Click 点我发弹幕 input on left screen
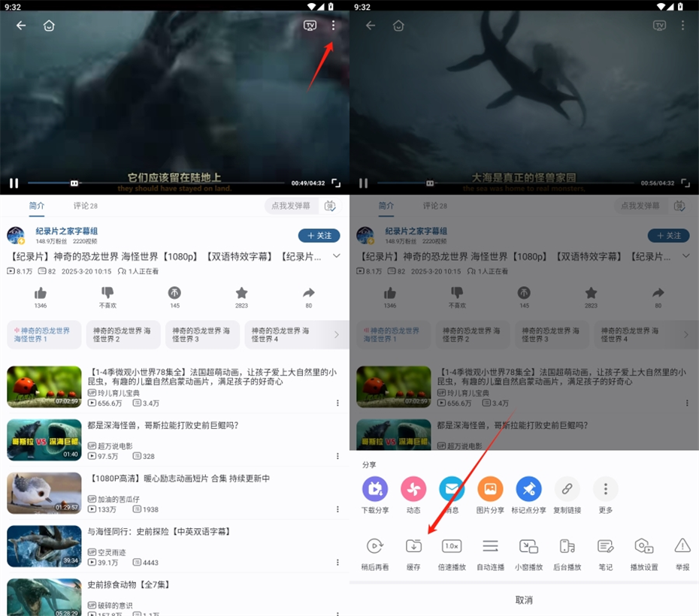Image resolution: width=699 pixels, height=616 pixels. point(291,205)
